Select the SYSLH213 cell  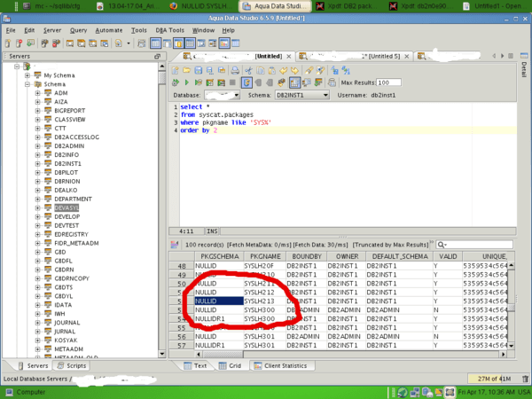coord(264,301)
